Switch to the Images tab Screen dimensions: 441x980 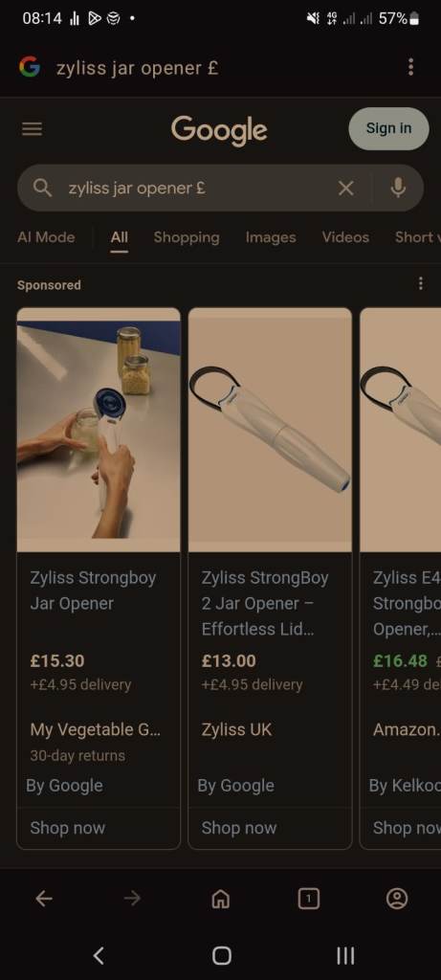pyautogui.click(x=271, y=237)
